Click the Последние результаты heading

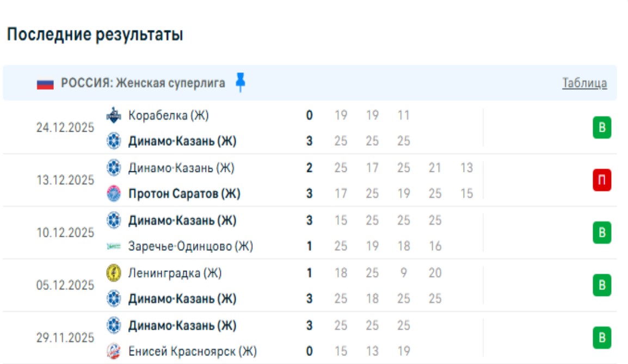95,35
